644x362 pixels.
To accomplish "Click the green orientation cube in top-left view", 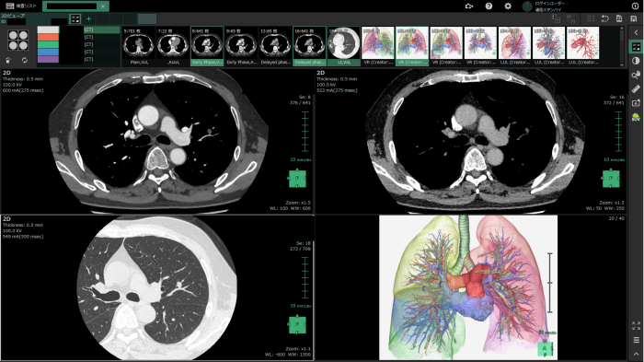I will pyautogui.click(x=297, y=179).
